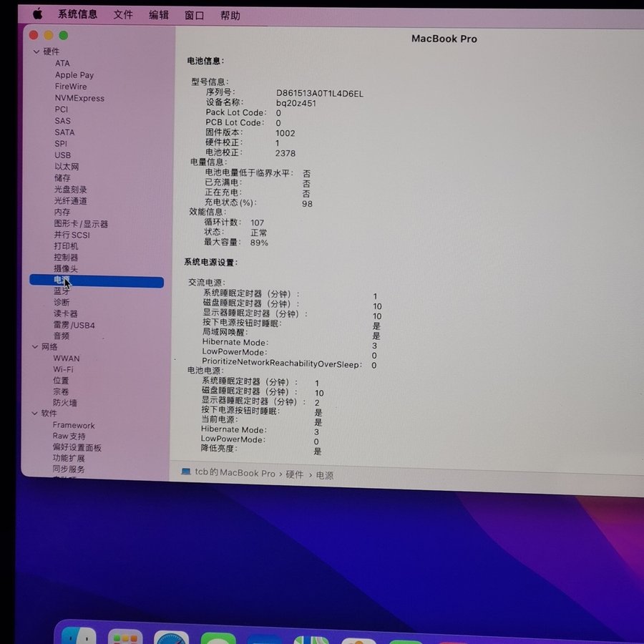Open the 窗口 menu
The width and height of the screenshot is (644, 644).
pyautogui.click(x=194, y=16)
